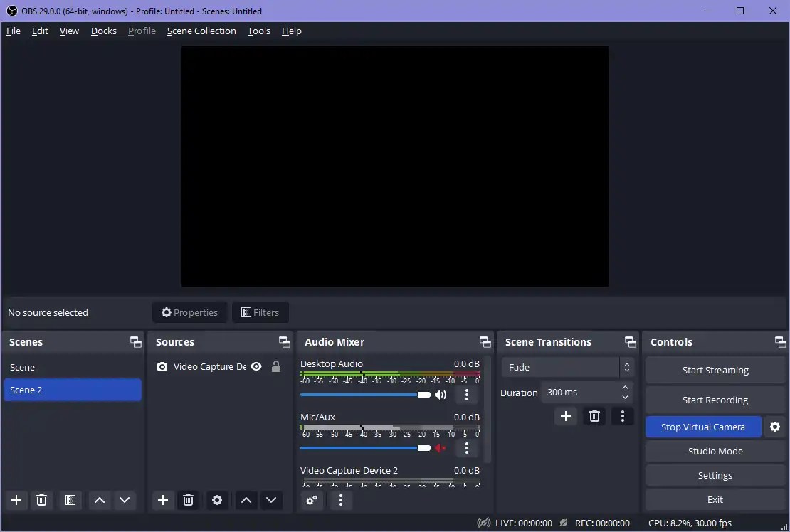Open scene filters icon in Scenes panel
The height and width of the screenshot is (532, 790).
pyautogui.click(x=70, y=500)
